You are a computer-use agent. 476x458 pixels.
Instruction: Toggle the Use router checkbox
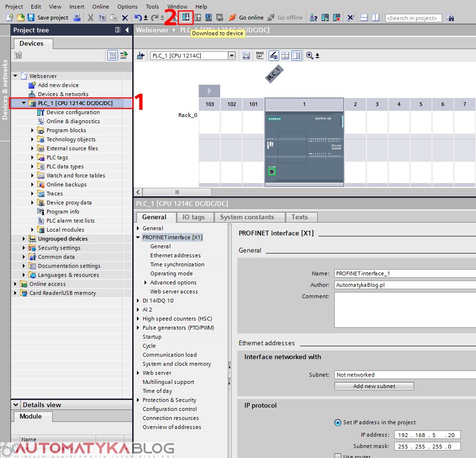pos(338,456)
